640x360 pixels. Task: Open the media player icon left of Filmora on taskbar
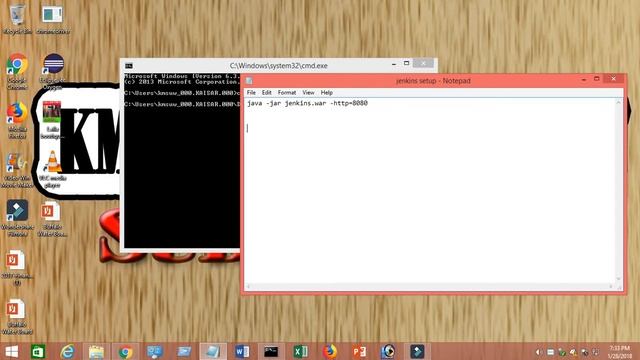(x=388, y=351)
